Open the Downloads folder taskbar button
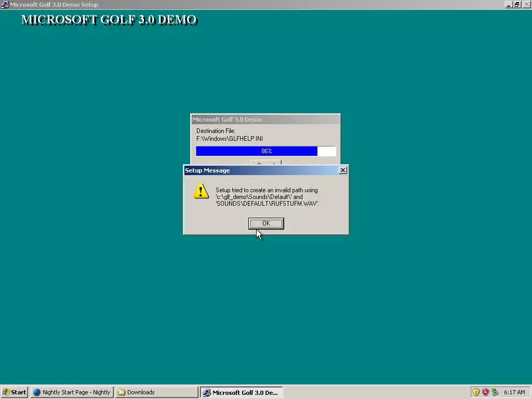The height and width of the screenshot is (399, 532). (x=156, y=392)
